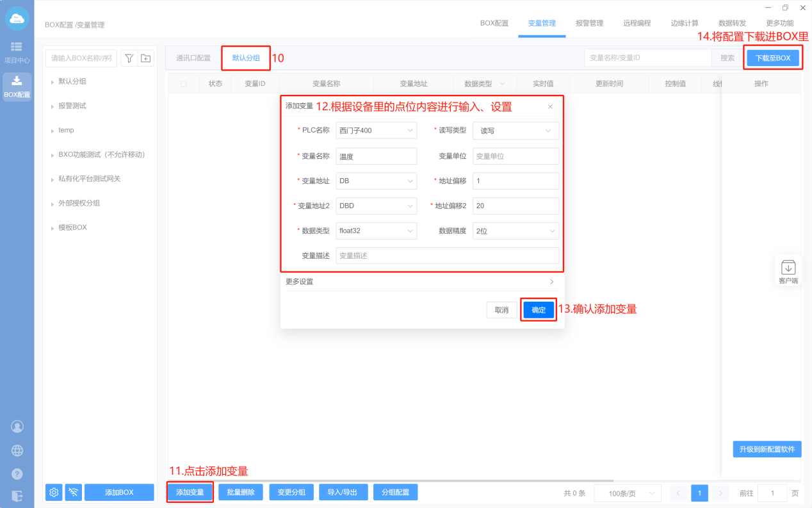Click the BOX filter funnel icon

click(129, 58)
